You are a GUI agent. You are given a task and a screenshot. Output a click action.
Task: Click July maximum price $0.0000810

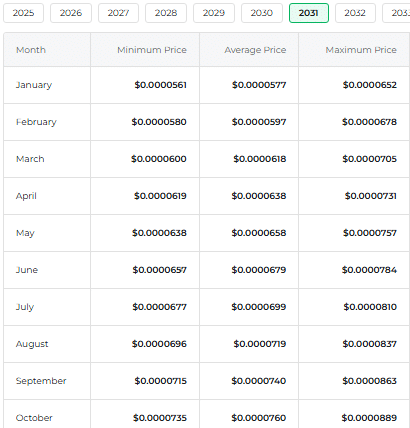[x=370, y=307]
